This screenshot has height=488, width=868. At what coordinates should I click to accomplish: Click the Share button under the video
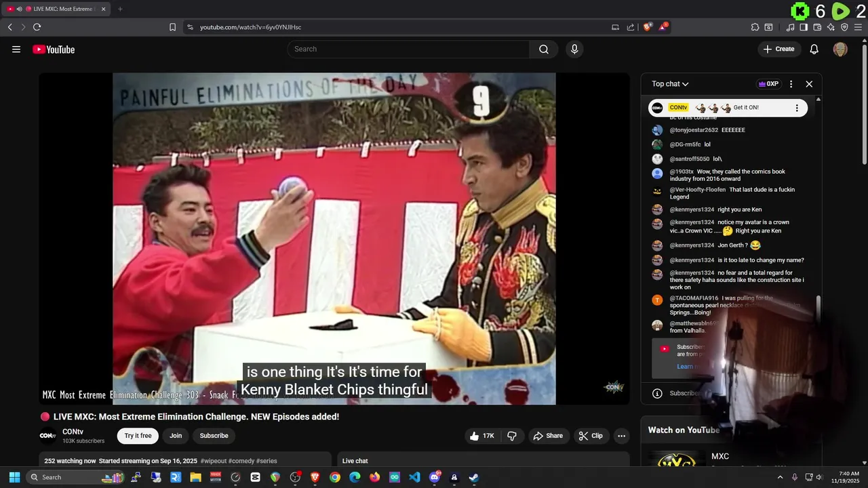point(548,436)
